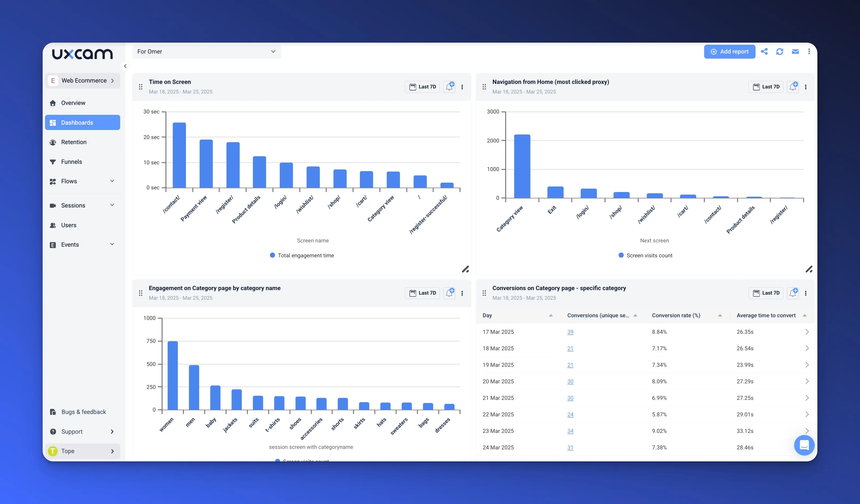The width and height of the screenshot is (860, 504).
Task: Click the email dashboard envelope icon
Action: (795, 51)
